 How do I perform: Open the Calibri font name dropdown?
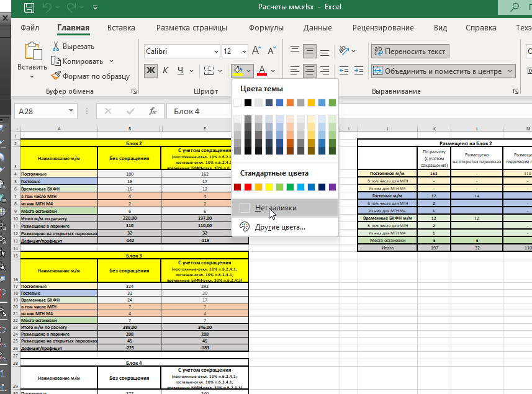pyautogui.click(x=182, y=51)
